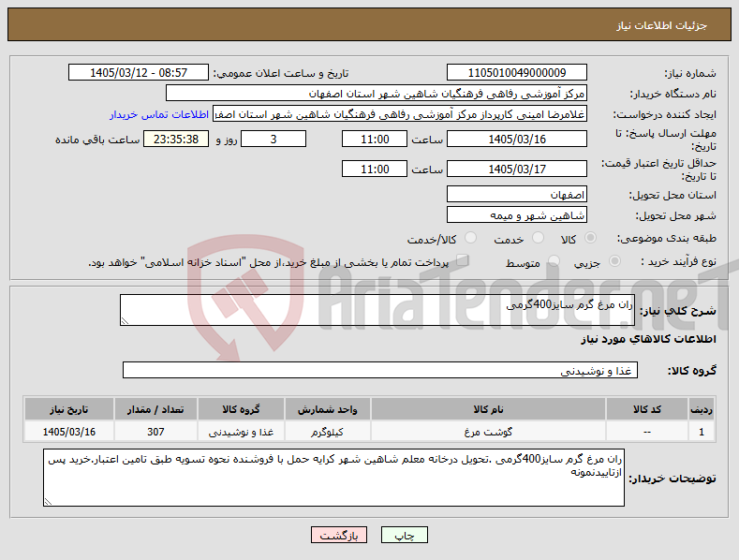Screen dimensions: 739x560
Task: Click the ایجاد کننده درخواست field
Action: [x=400, y=114]
